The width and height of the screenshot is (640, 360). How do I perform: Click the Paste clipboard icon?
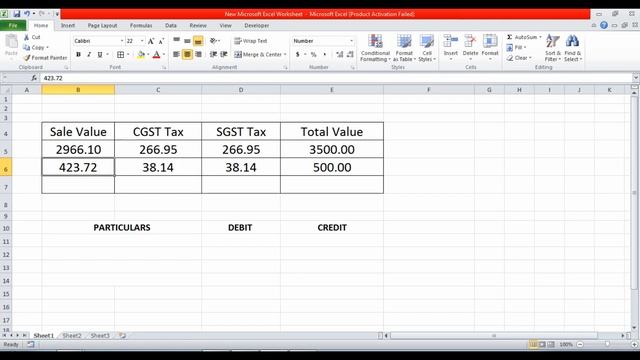11,42
